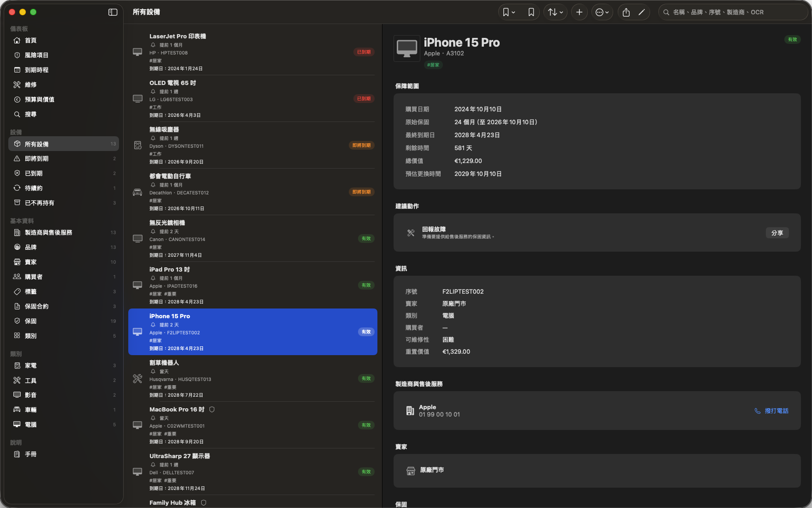812x508 pixels.
Task: Open the sort order dropdown
Action: tap(555, 12)
